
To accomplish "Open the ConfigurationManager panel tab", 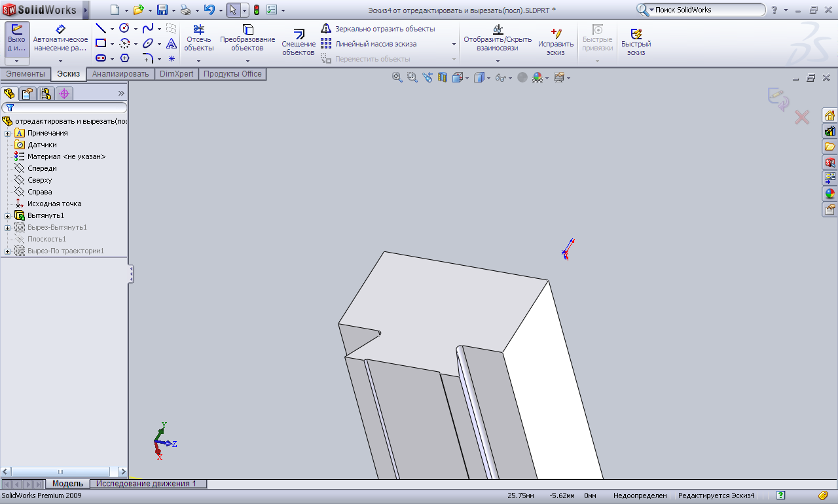I will pyautogui.click(x=46, y=94).
